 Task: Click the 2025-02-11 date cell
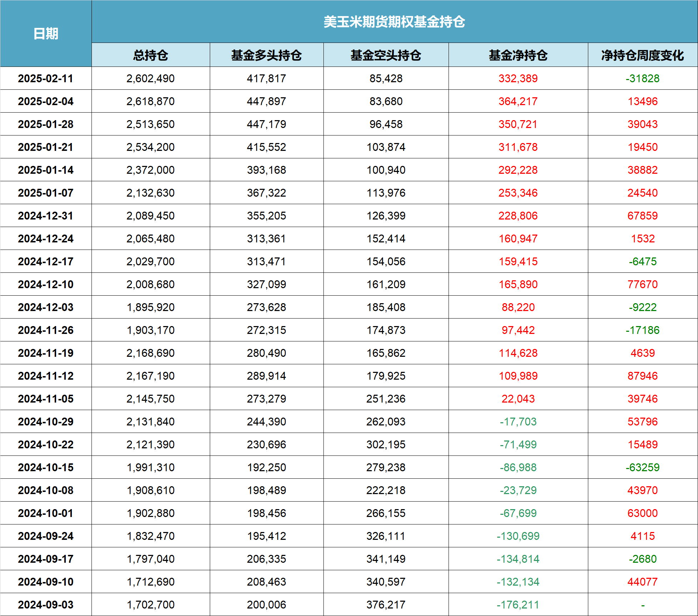click(x=46, y=78)
